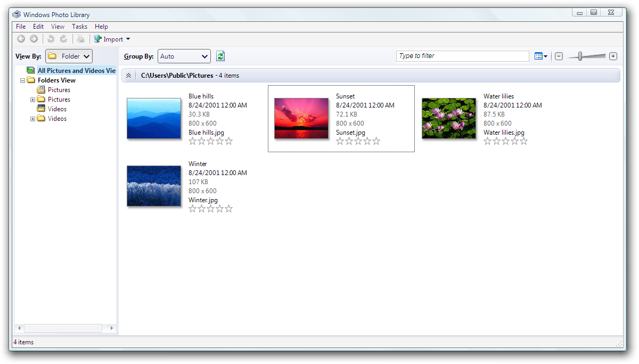The image size is (639, 364).
Task: Click the 107 KB file size text
Action: pyautogui.click(x=198, y=182)
